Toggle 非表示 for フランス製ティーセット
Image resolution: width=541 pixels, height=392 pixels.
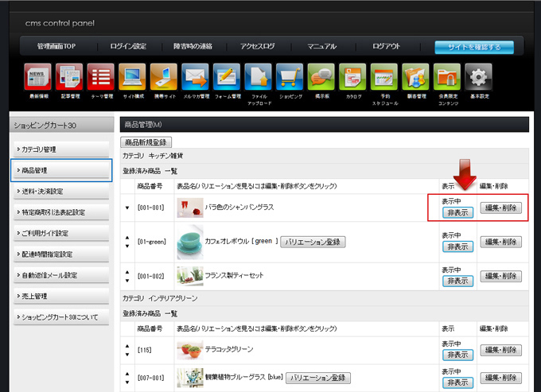457,281
